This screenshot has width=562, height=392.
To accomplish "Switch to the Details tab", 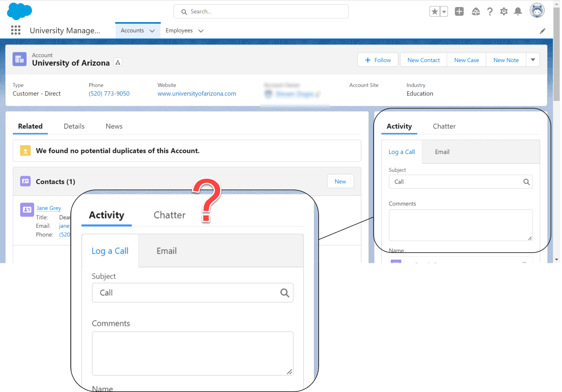I will click(74, 126).
